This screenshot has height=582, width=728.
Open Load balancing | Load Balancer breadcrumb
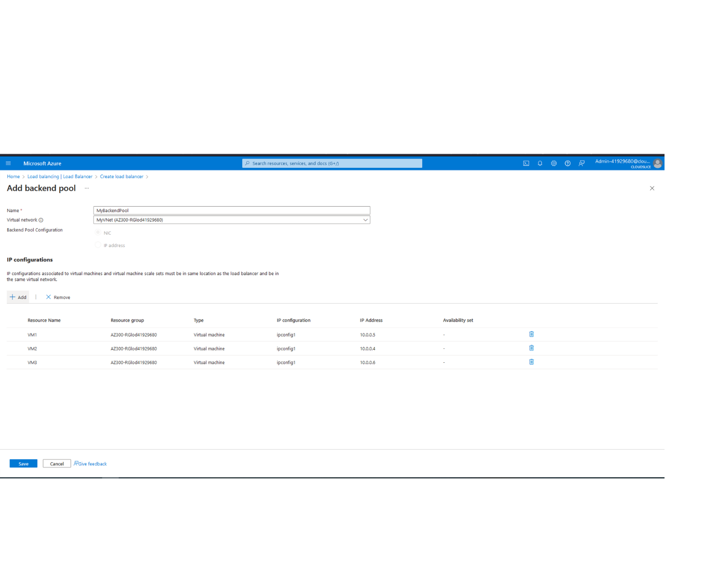point(60,177)
